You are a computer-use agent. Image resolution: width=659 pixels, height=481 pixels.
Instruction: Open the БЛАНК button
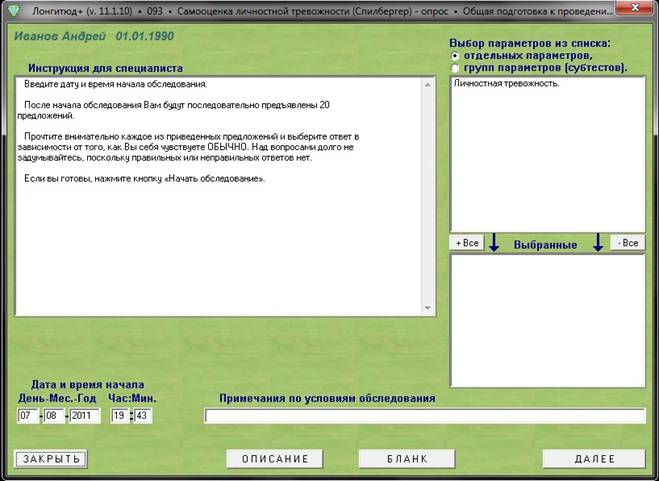pyautogui.click(x=407, y=459)
